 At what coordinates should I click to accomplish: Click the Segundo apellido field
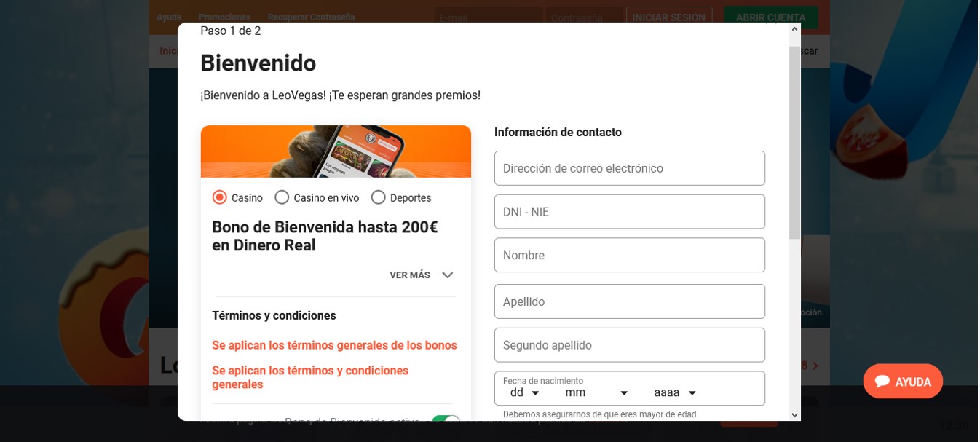coord(630,345)
